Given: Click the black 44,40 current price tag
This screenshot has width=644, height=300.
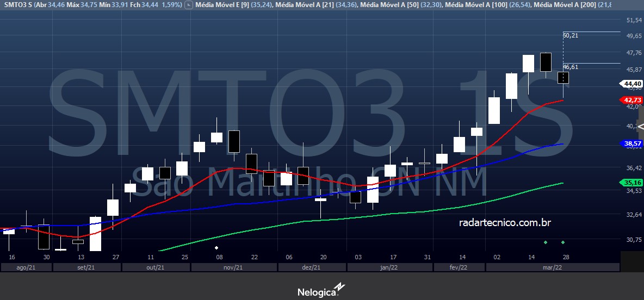Looking at the screenshot, I should tap(633, 84).
